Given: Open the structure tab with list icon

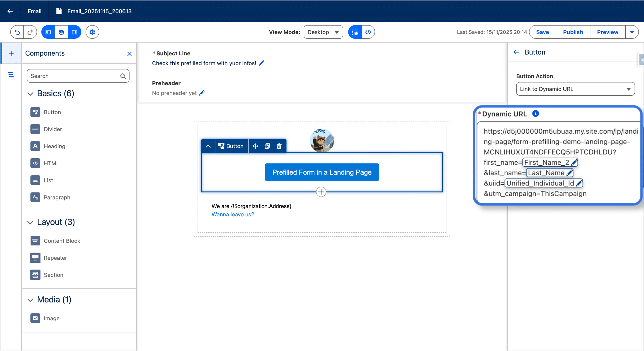Looking at the screenshot, I should click(x=11, y=74).
